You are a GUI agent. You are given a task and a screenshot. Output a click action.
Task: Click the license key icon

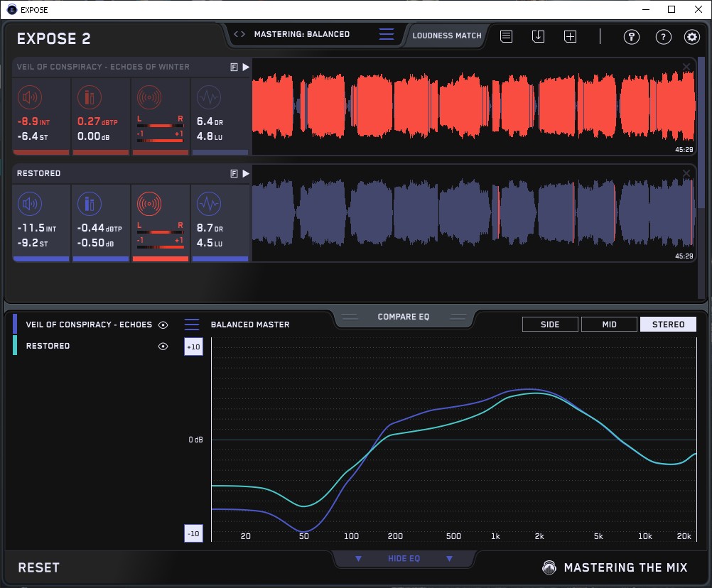point(631,37)
